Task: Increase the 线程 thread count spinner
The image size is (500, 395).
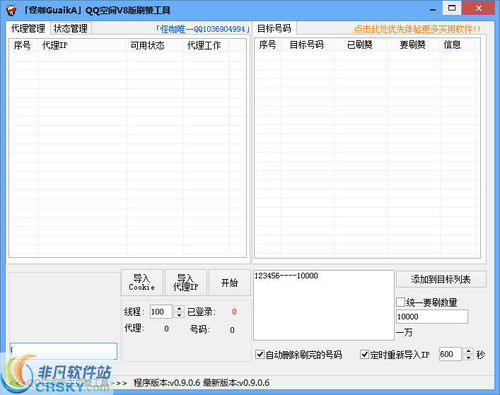Action: click(179, 308)
